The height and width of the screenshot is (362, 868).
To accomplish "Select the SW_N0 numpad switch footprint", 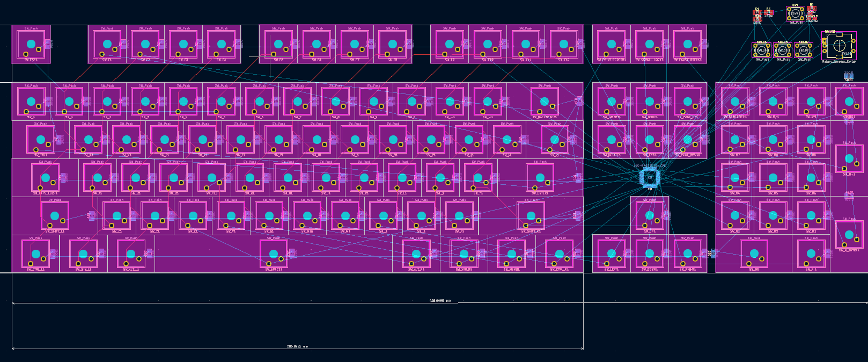I will (754, 254).
